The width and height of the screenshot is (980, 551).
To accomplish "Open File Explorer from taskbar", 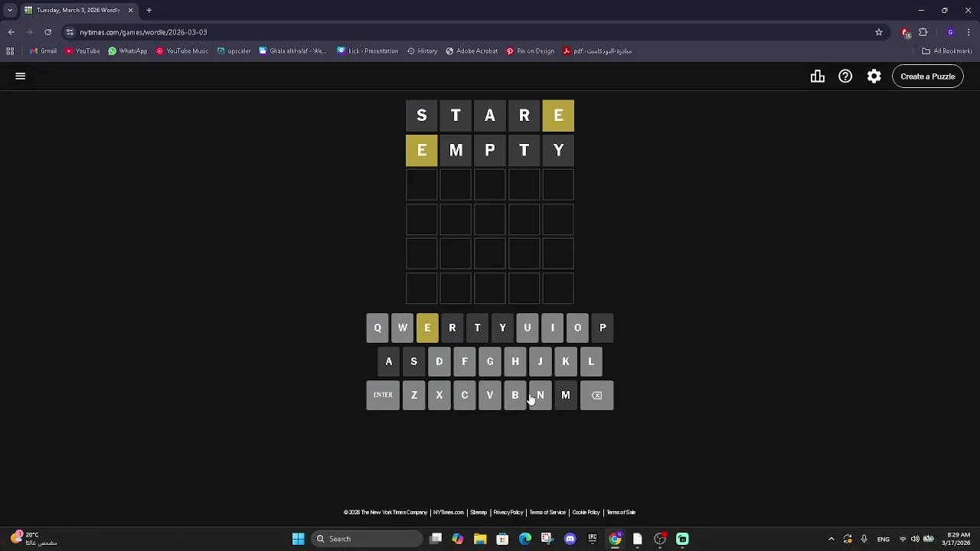I will [x=480, y=539].
